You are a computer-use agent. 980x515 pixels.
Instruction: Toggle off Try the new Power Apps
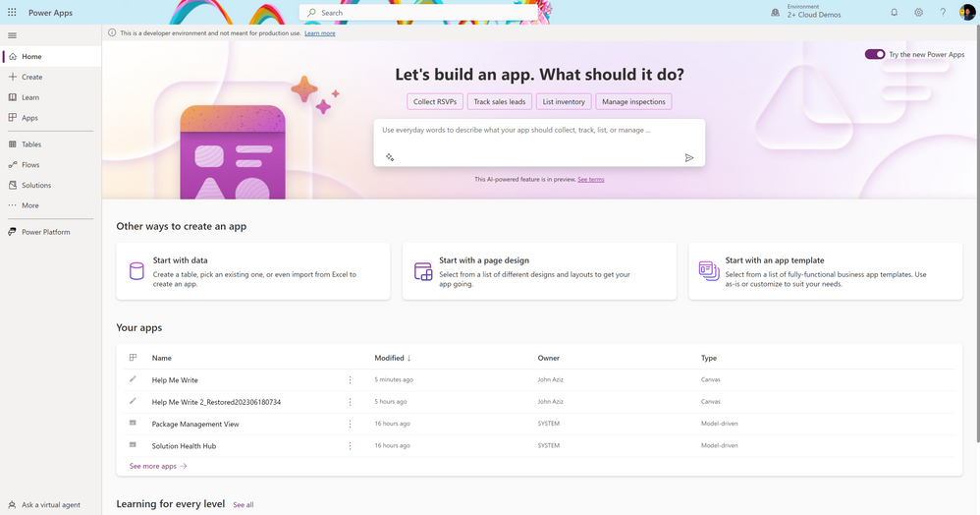coord(874,54)
